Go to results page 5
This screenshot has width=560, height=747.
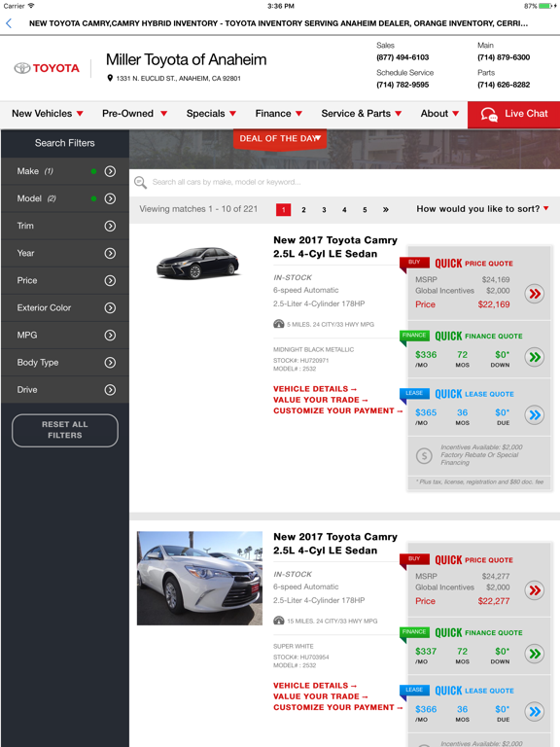365,210
